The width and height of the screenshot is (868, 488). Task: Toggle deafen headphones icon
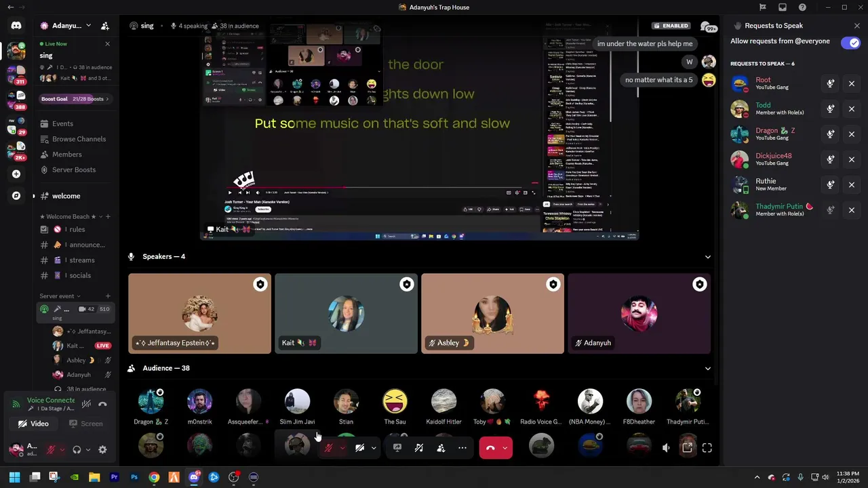(77, 449)
